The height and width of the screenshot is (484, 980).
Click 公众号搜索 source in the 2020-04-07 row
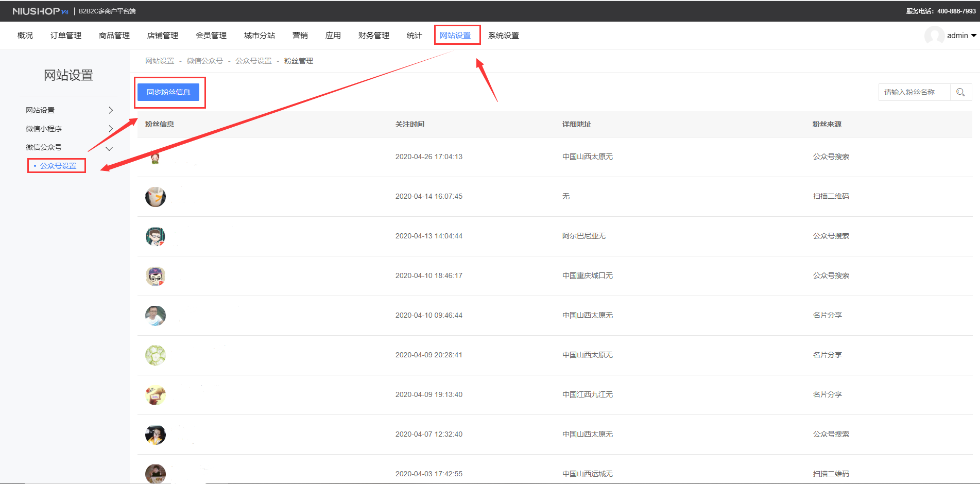click(x=831, y=434)
